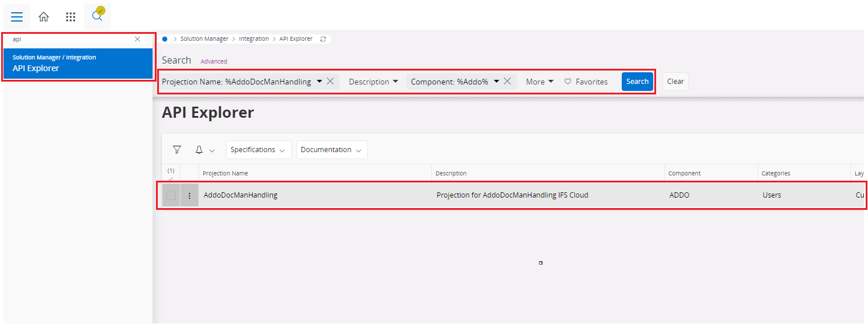Click the blue Search button
868x327 pixels.
pos(637,82)
